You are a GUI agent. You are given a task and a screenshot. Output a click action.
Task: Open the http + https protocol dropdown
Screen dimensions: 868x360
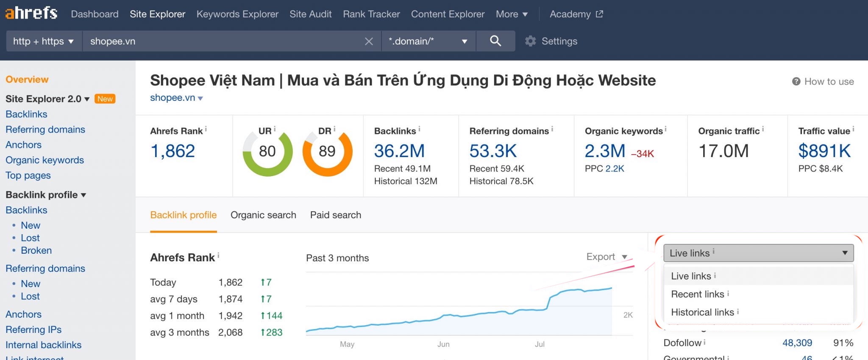click(44, 41)
